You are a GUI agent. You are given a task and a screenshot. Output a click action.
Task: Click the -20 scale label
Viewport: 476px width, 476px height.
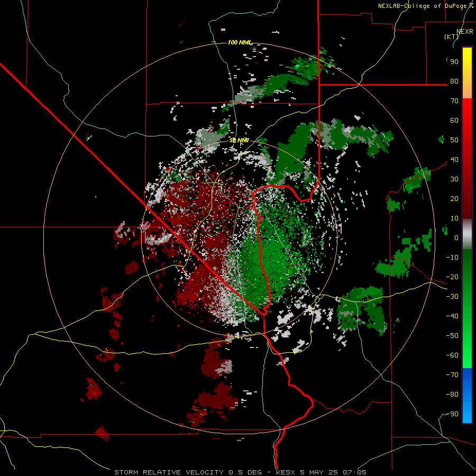452,277
